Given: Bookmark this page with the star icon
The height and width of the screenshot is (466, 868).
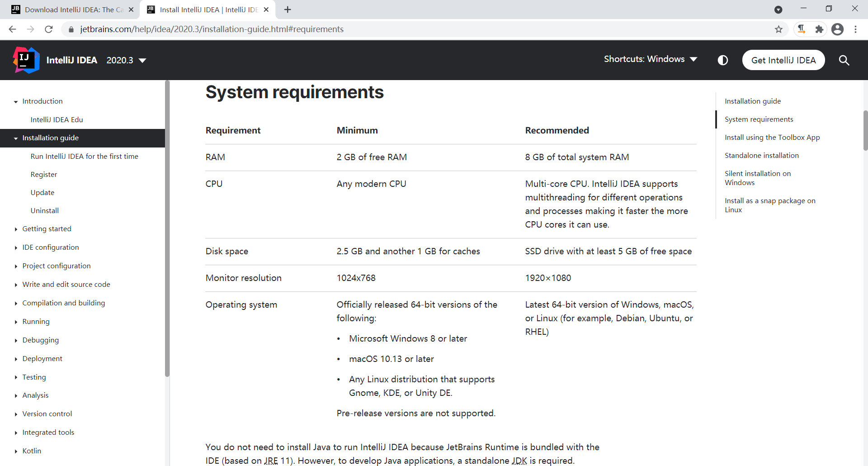Looking at the screenshot, I should pos(778,29).
